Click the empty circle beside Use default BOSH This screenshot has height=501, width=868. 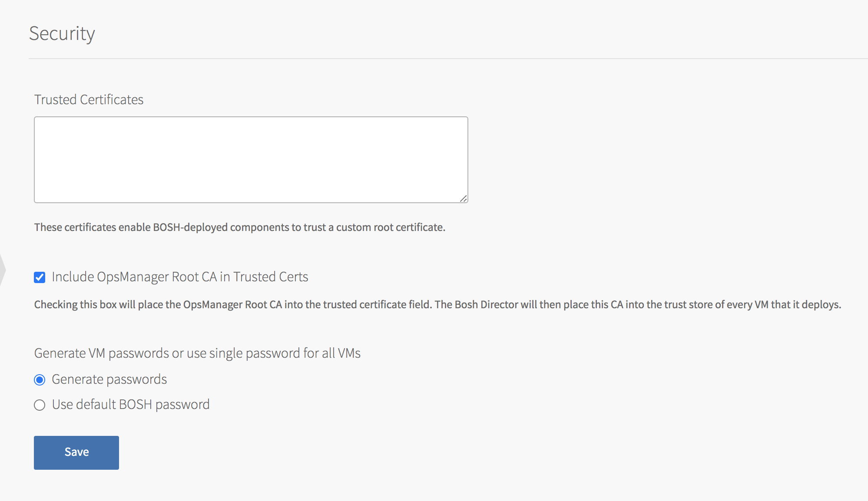pos(40,405)
